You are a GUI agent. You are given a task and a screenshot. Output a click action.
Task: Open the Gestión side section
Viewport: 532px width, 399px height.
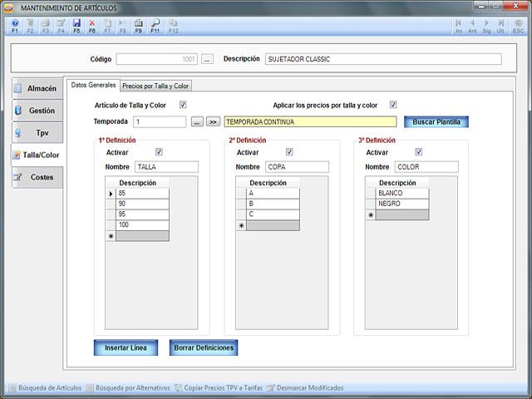(x=37, y=111)
